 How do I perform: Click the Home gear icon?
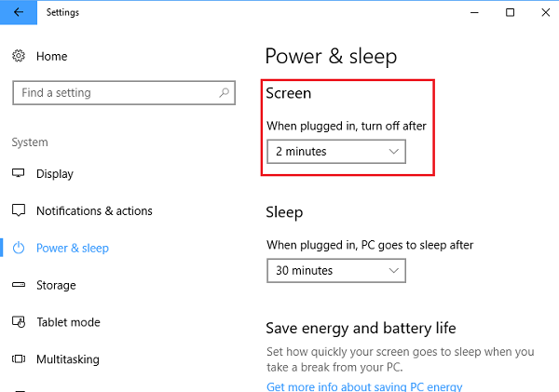pyautogui.click(x=19, y=57)
